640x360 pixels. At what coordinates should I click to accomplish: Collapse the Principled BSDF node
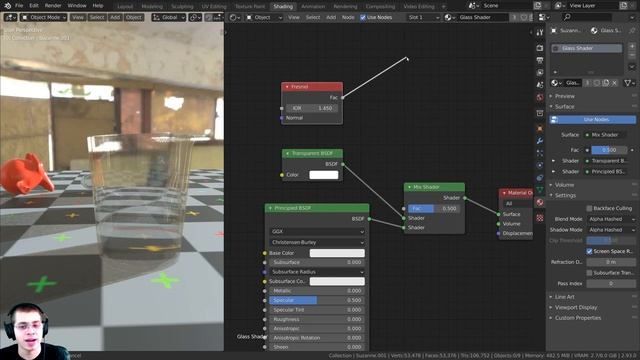pos(270,208)
